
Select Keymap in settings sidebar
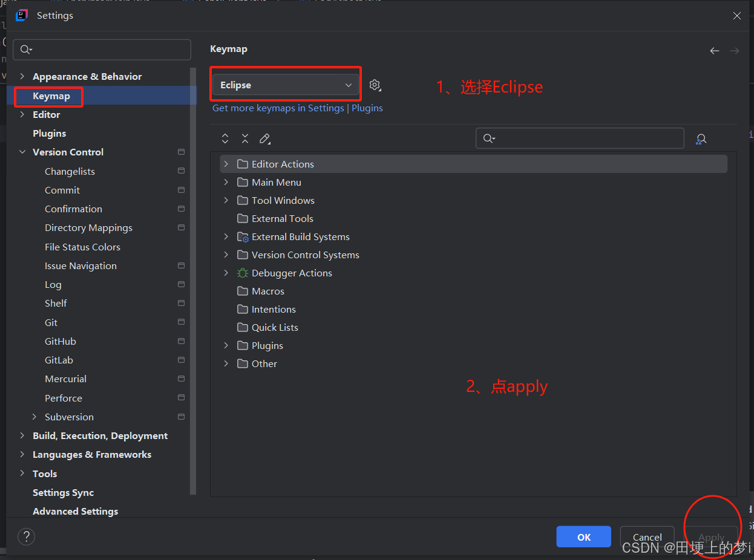coord(51,96)
